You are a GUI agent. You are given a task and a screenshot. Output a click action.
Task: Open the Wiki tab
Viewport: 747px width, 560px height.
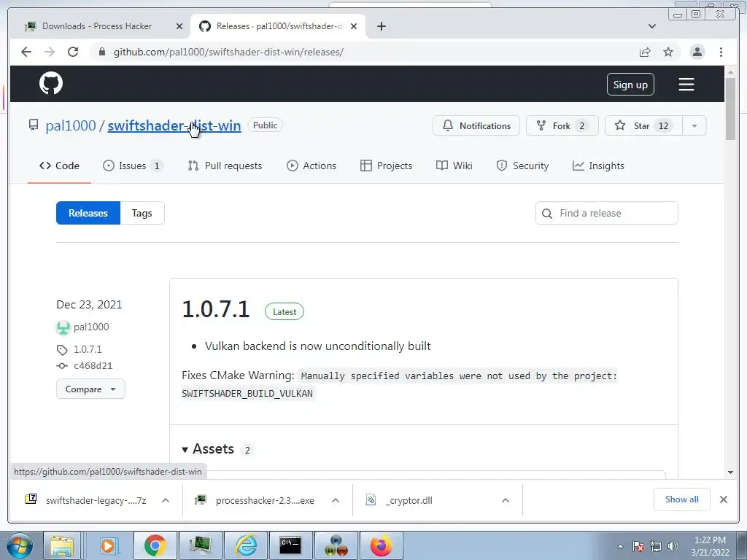[454, 166]
